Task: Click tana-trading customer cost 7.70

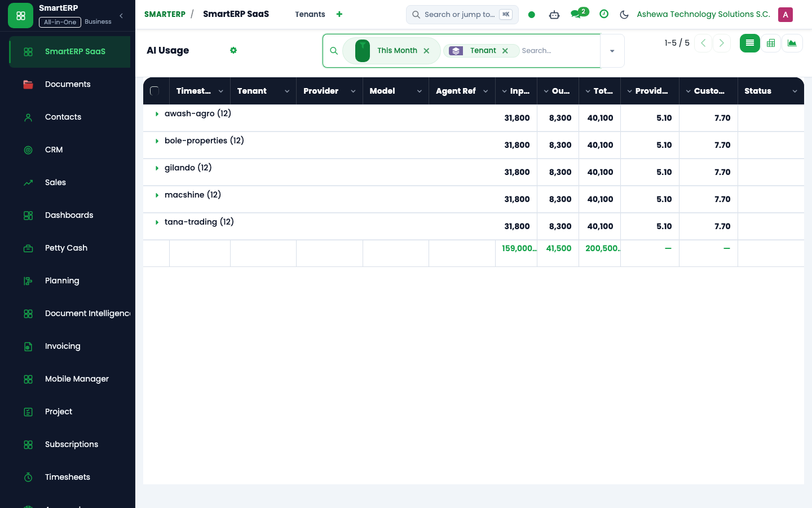Action: pyautogui.click(x=722, y=226)
